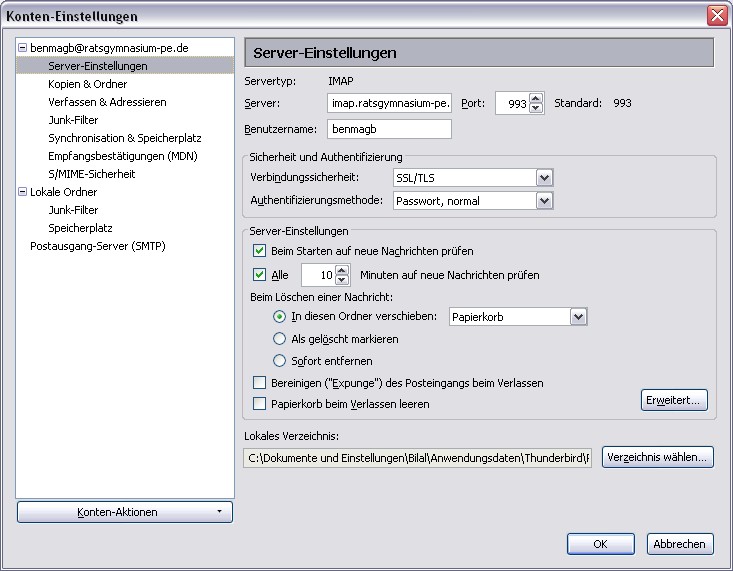Toggle Bereinigen (Expunge) des Posteingangs checkbox
This screenshot has height=571, width=733.
point(260,383)
